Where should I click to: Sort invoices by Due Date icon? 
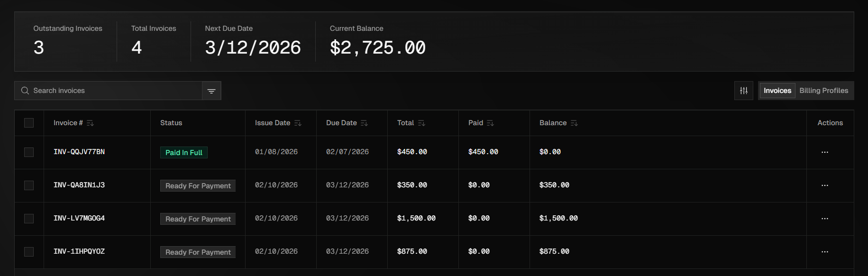pyautogui.click(x=364, y=123)
